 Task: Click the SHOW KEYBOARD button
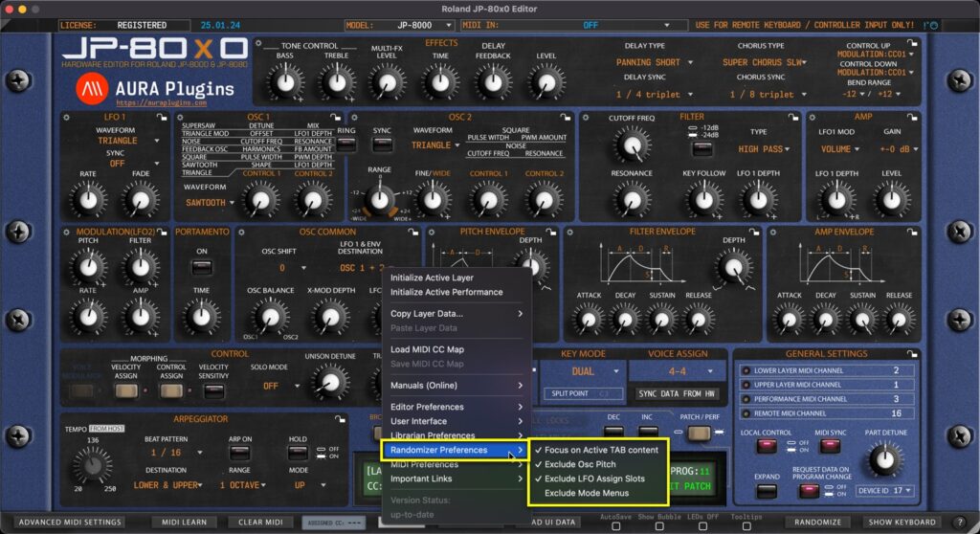pyautogui.click(x=902, y=523)
